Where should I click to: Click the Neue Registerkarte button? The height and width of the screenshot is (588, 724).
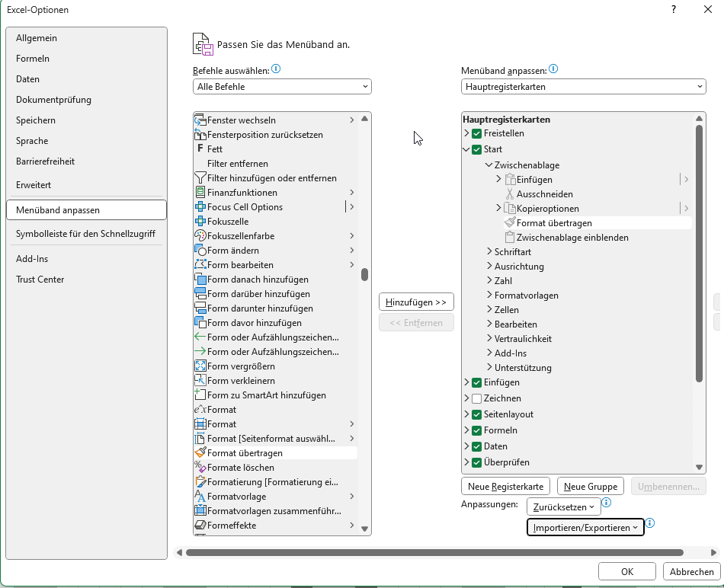(505, 487)
